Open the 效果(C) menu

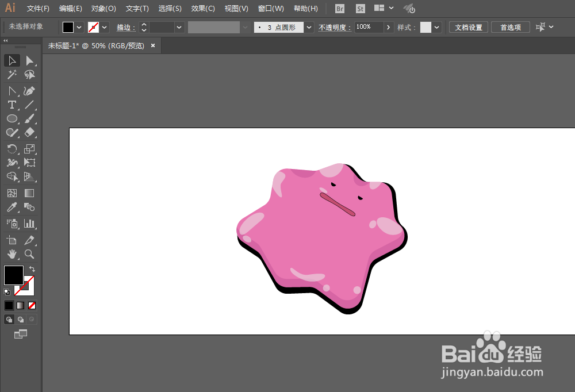pyautogui.click(x=203, y=9)
